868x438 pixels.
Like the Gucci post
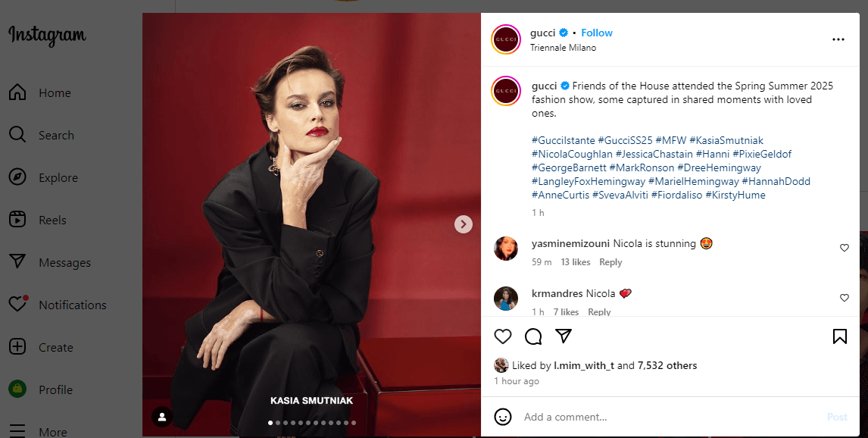click(503, 336)
